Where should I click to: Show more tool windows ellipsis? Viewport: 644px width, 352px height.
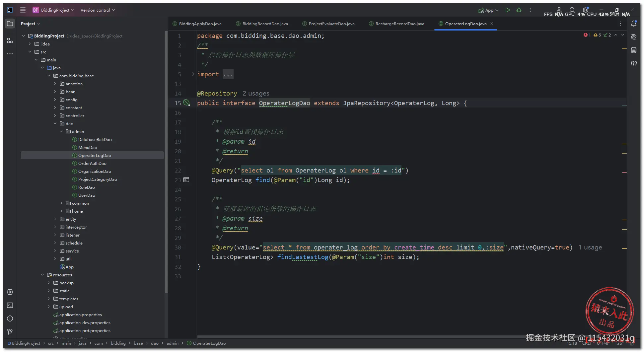[x=10, y=53]
